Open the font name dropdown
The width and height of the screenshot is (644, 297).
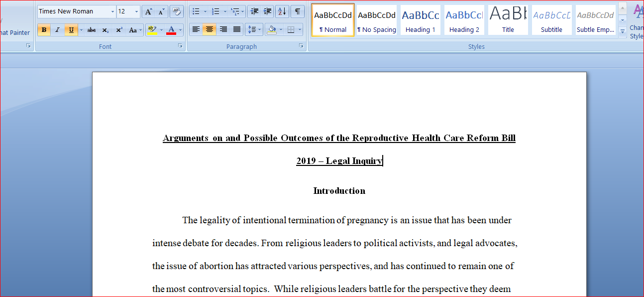[112, 11]
